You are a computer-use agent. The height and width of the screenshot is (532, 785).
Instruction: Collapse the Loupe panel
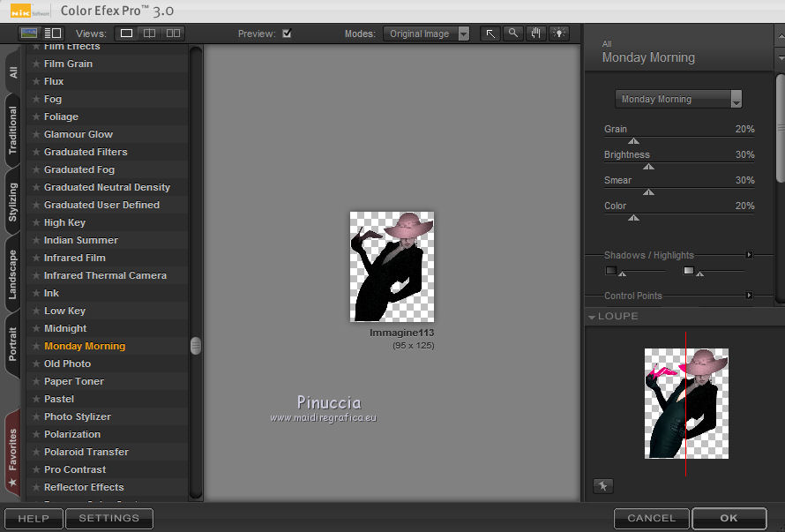(x=593, y=316)
